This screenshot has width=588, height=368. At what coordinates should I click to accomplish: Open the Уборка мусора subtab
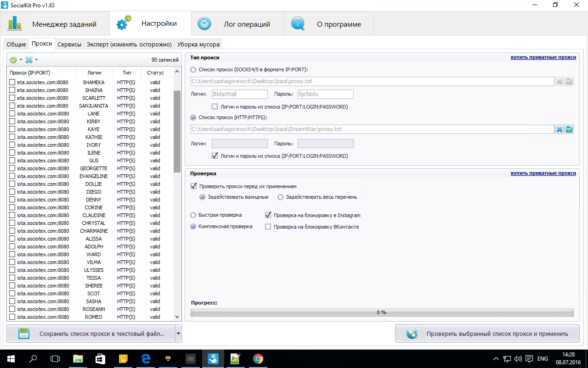(198, 44)
